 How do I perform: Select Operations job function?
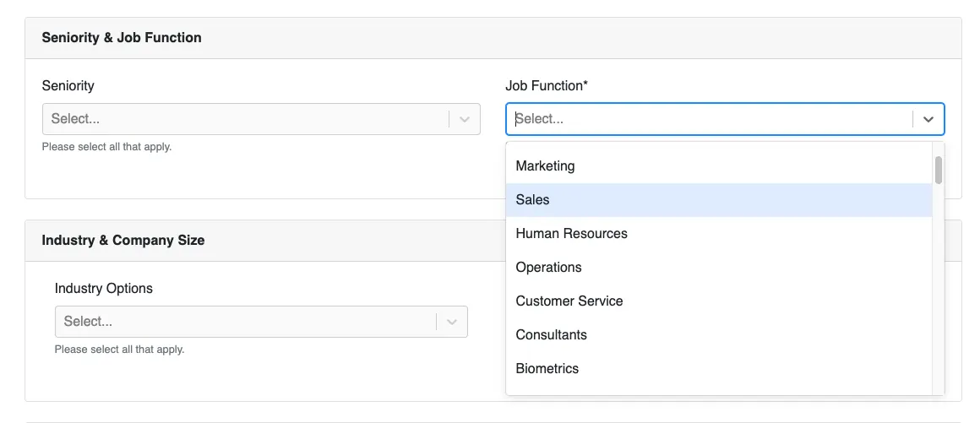(x=719, y=268)
